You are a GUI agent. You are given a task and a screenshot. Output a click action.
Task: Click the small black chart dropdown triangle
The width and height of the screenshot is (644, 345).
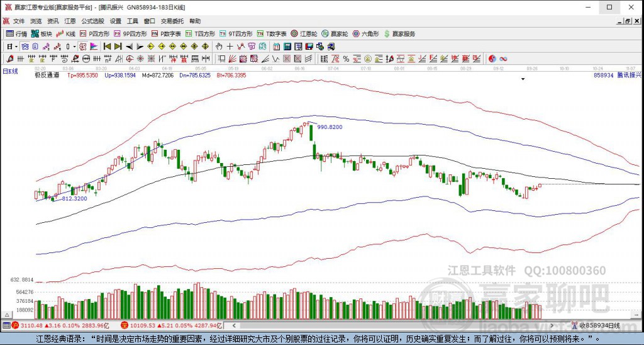point(523,79)
